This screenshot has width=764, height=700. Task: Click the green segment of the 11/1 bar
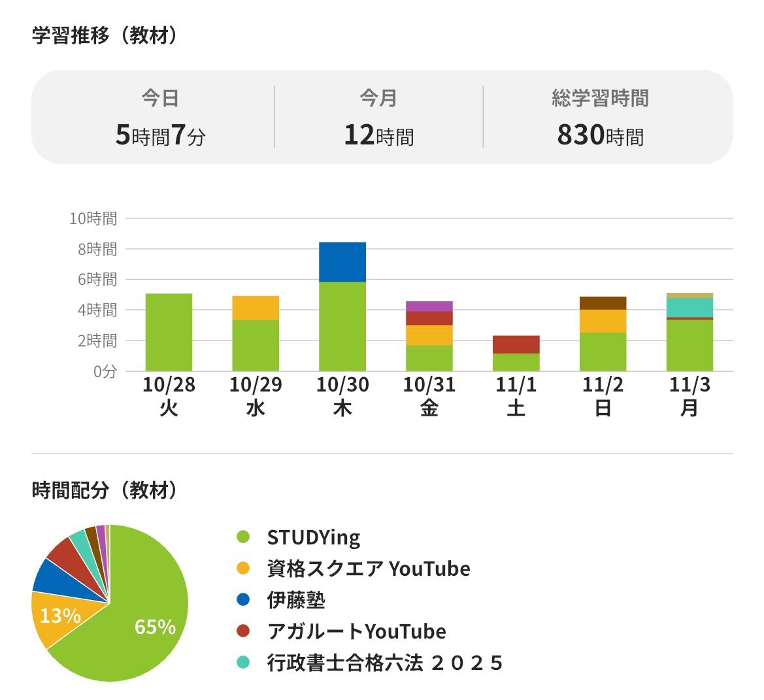pyautogui.click(x=516, y=363)
